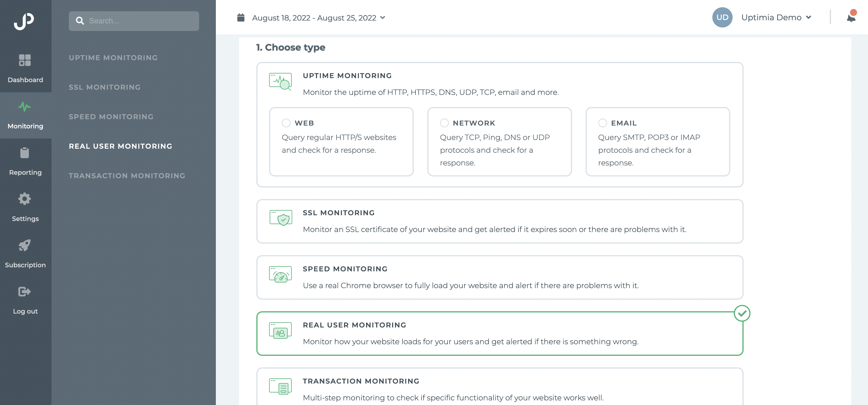Choose the Speed Monitoring type card

[500, 277]
